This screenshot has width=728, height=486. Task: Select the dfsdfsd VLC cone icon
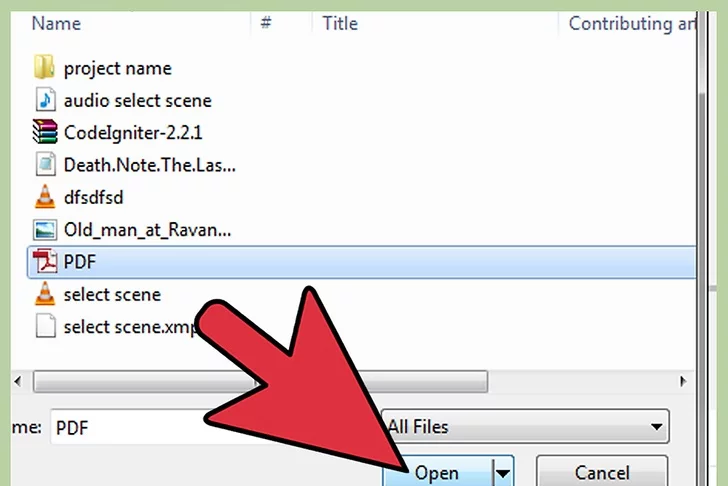[x=45, y=197]
